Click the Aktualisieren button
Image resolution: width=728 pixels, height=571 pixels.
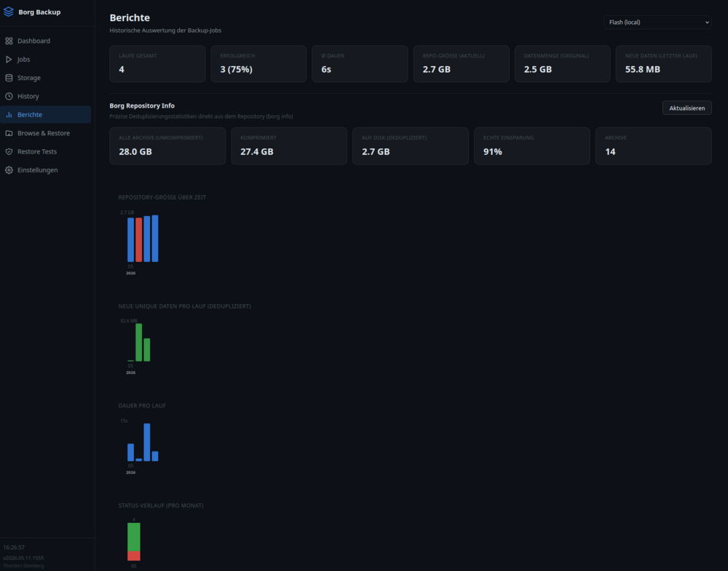pos(687,108)
